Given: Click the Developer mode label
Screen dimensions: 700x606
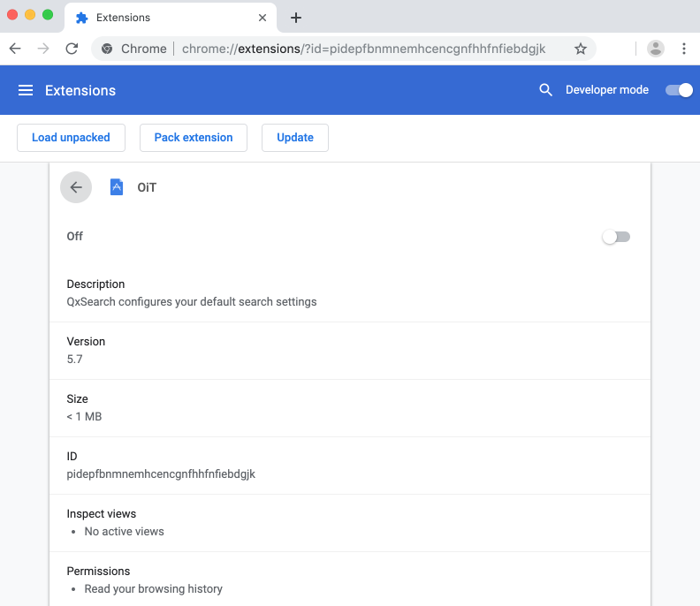Looking at the screenshot, I should 606,90.
